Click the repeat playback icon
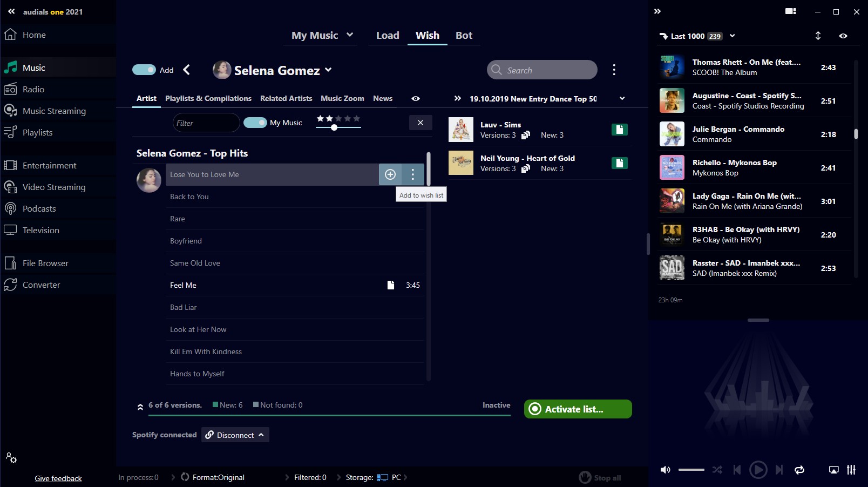This screenshot has width=868, height=487. (x=799, y=470)
